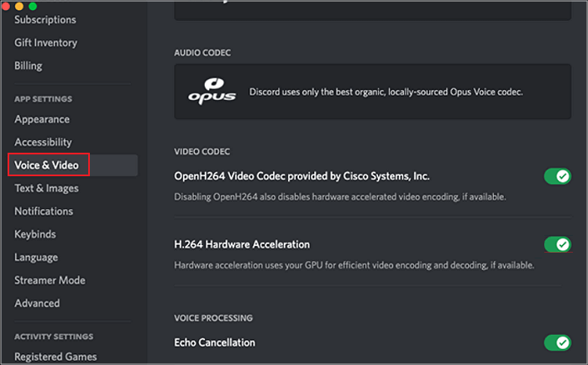This screenshot has height=365, width=588.
Task: Click the green macOS fullscreen button
Action: [x=33, y=6]
